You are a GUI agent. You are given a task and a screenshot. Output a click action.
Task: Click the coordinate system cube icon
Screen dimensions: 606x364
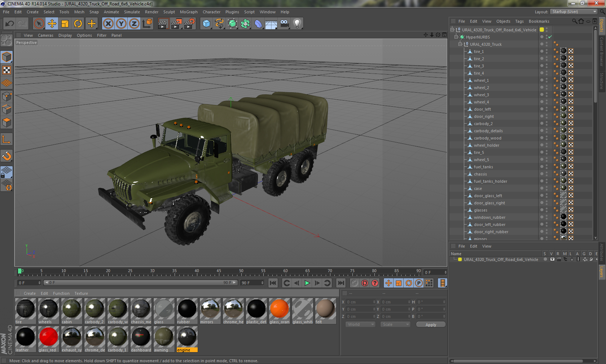click(147, 24)
